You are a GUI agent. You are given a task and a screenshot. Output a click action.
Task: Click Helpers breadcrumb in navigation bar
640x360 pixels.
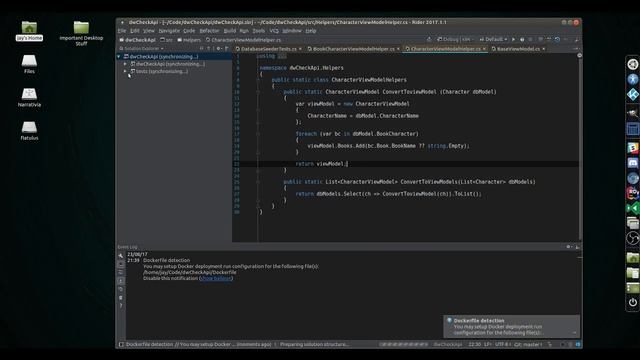(x=189, y=40)
